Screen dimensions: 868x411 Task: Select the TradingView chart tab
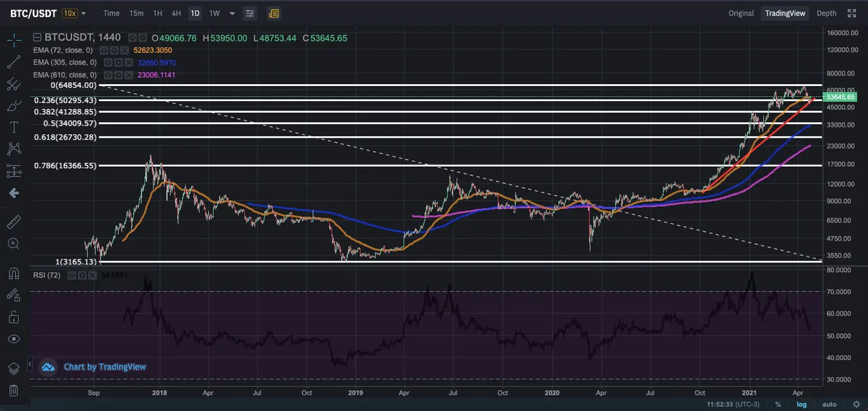coord(785,13)
